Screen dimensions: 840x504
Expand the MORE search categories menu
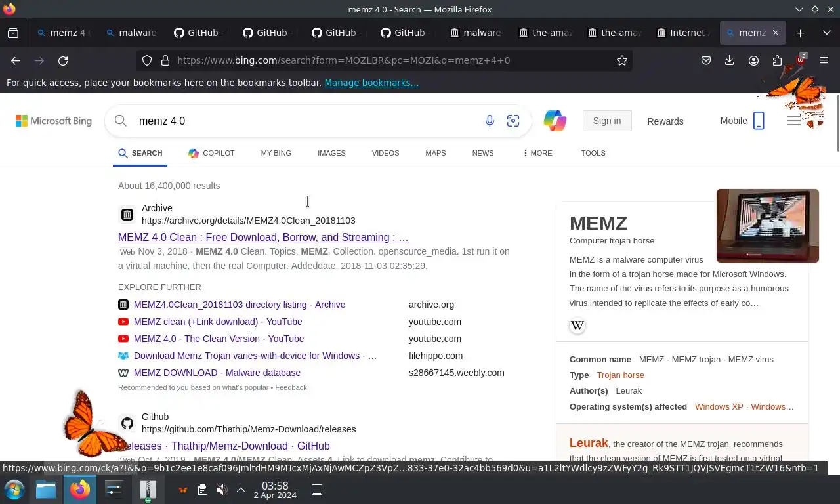click(x=537, y=153)
